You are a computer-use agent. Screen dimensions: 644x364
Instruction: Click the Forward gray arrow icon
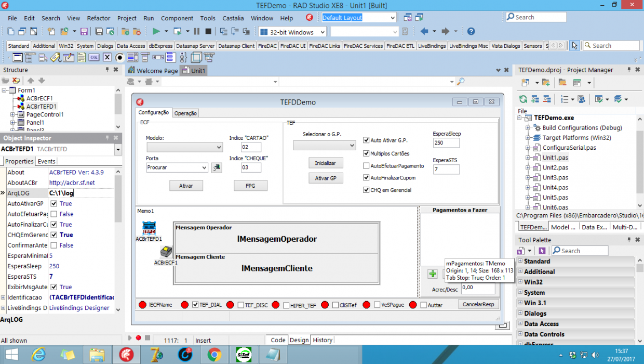(445, 32)
